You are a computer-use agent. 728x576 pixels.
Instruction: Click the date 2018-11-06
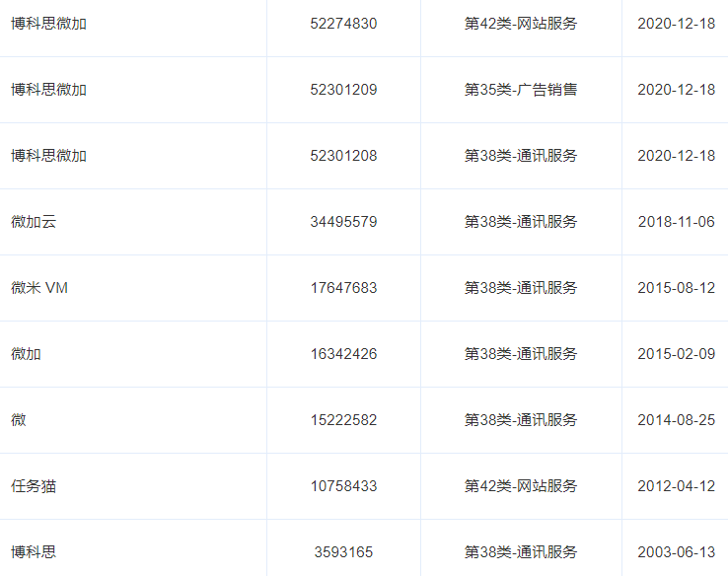click(x=677, y=222)
